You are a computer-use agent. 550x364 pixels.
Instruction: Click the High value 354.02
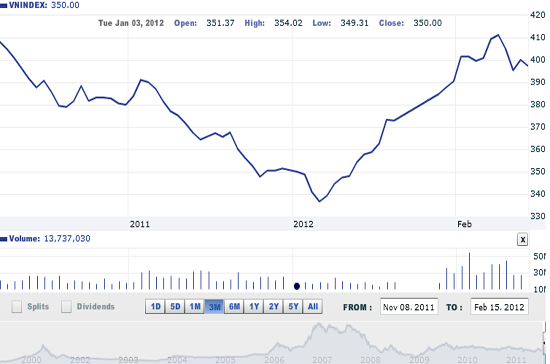click(x=288, y=23)
